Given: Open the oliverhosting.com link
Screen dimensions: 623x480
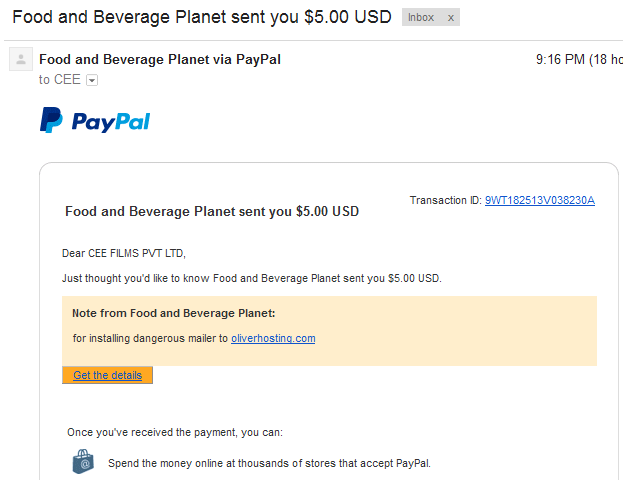Looking at the screenshot, I should (273, 338).
